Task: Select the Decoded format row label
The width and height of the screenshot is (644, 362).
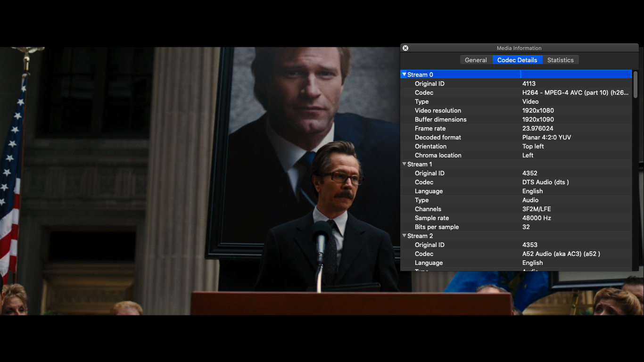Action: (438, 137)
